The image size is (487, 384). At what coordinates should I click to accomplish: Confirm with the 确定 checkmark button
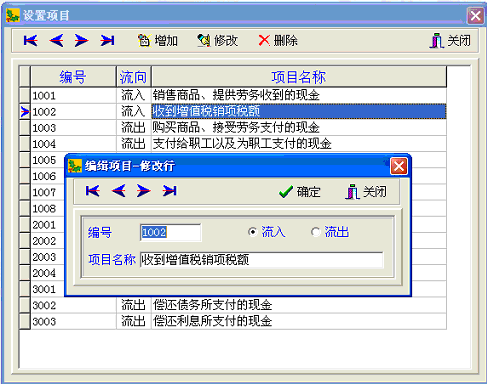(299, 192)
